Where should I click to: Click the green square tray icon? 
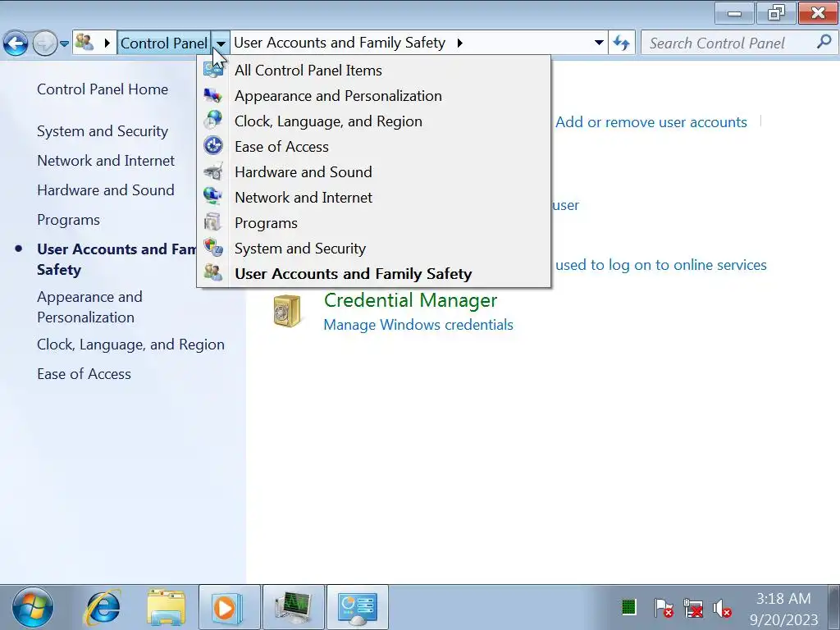point(628,608)
